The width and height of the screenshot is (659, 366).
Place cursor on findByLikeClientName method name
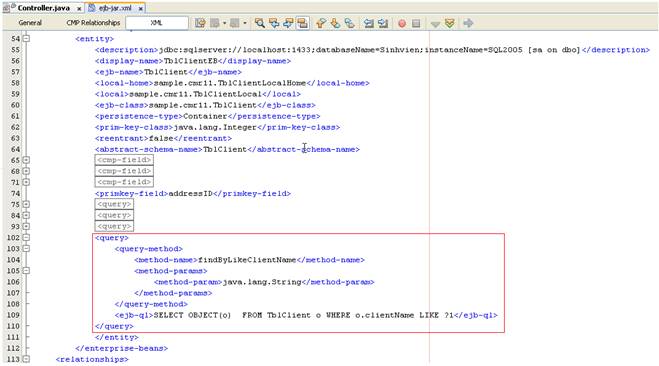247,260
